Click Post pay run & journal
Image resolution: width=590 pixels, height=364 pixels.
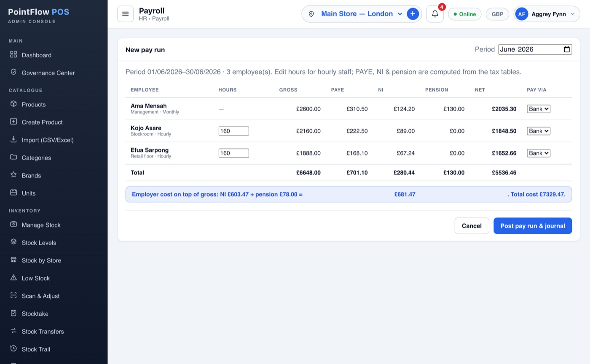point(533,226)
